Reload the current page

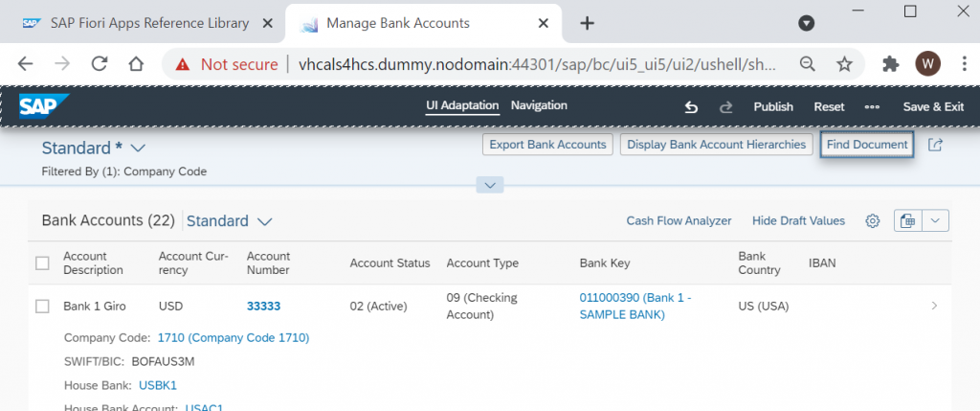click(x=100, y=64)
